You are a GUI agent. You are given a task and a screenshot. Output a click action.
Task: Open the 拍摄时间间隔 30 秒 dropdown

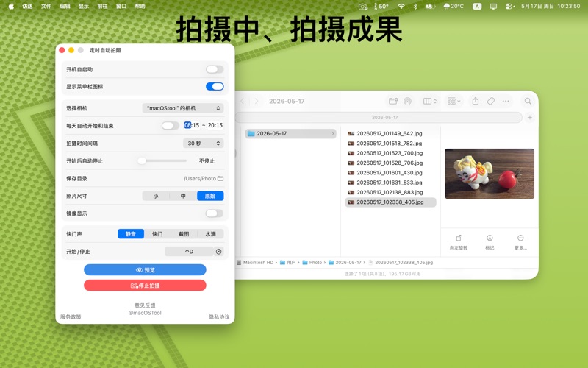[204, 143]
